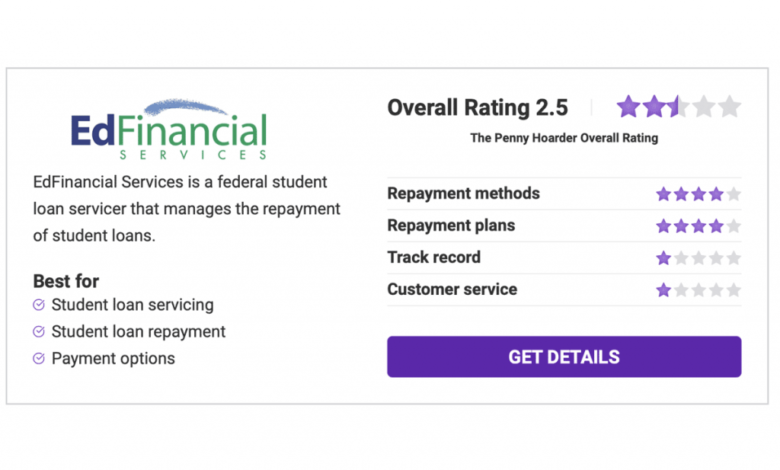Screen dimensions: 780x470
Task: Select the Track record row label
Action: (x=434, y=257)
